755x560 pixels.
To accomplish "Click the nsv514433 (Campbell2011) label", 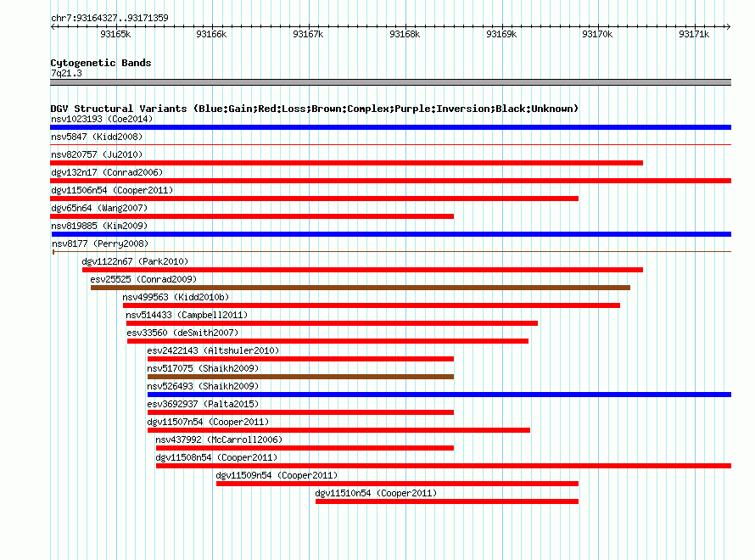I will [187, 315].
